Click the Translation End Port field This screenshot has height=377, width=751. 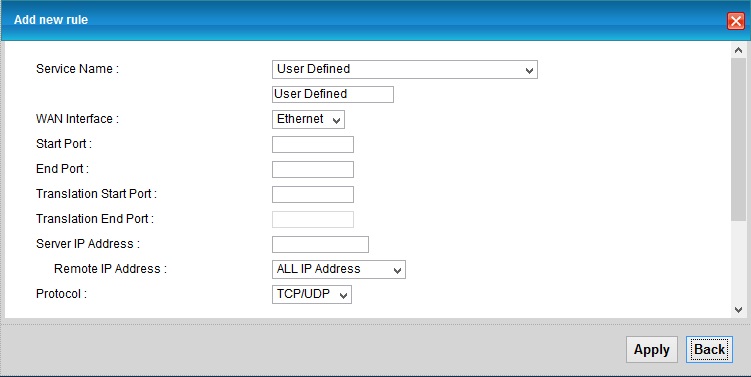point(313,219)
